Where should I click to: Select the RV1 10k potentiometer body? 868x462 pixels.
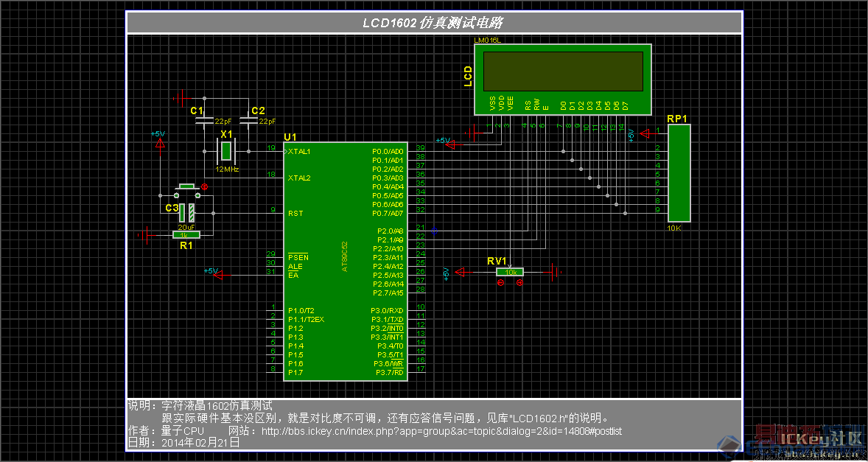(510, 272)
